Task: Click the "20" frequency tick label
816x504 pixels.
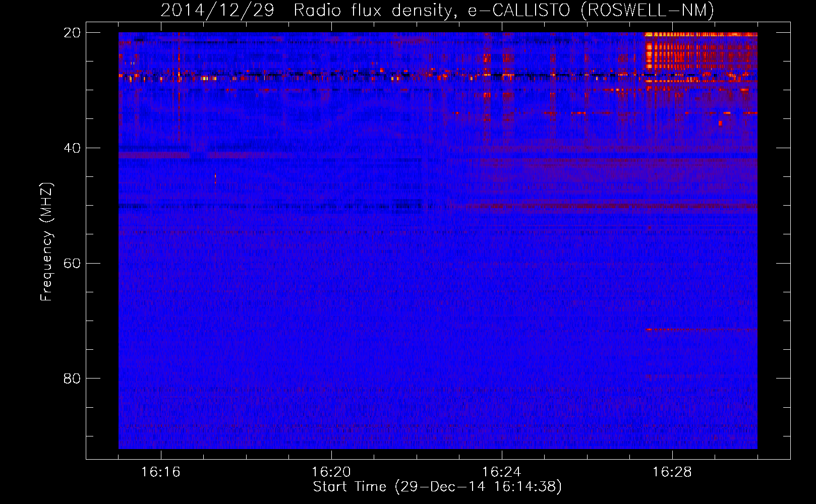Action: 72,33
